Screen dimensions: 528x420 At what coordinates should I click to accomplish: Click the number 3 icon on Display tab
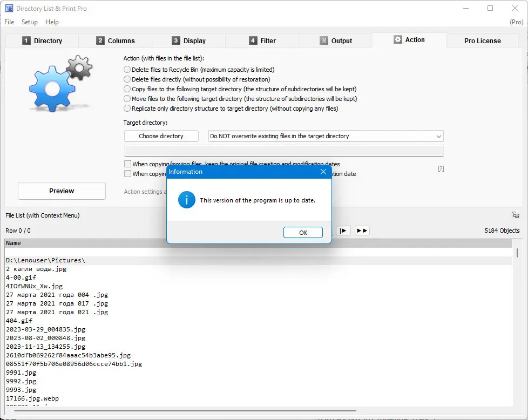tap(176, 40)
